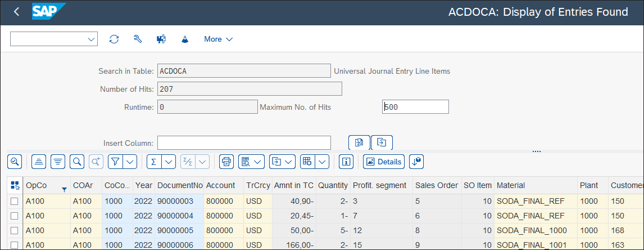This screenshot has height=250, width=644.
Task: Expand the Total sigma dropdown arrow
Action: (169, 162)
